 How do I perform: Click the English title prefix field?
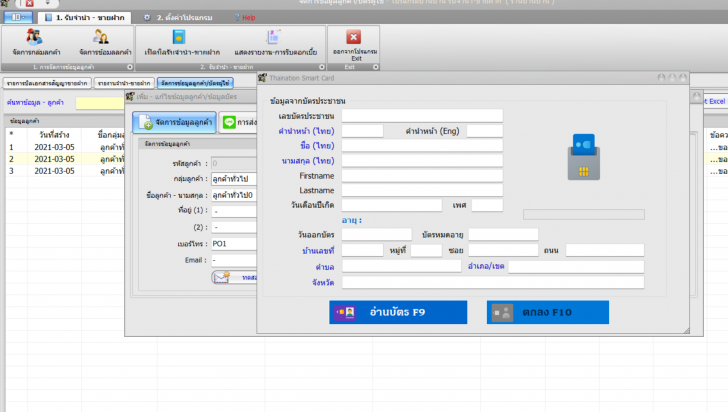485,131
